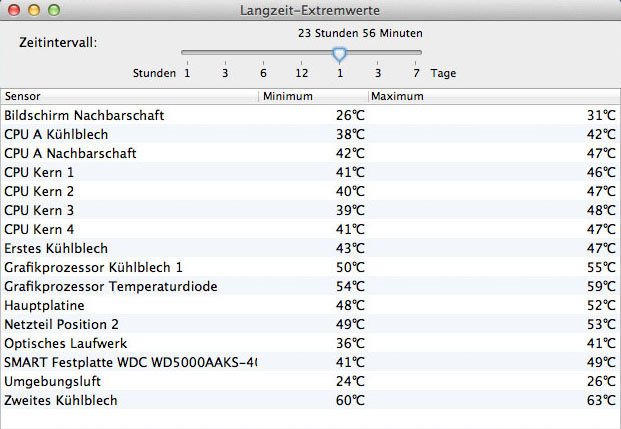
Task: Sort by the Minimum column header
Action: pos(313,96)
